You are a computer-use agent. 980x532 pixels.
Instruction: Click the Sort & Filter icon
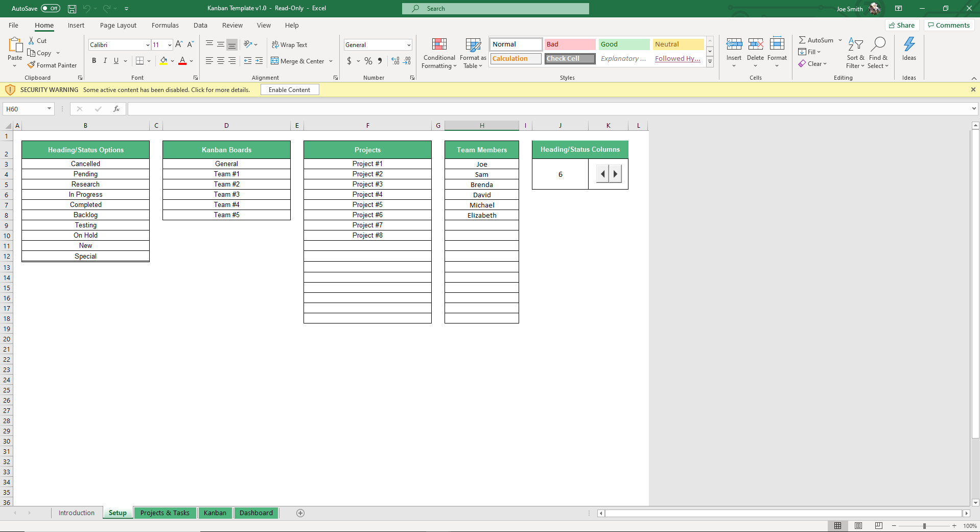pos(855,44)
